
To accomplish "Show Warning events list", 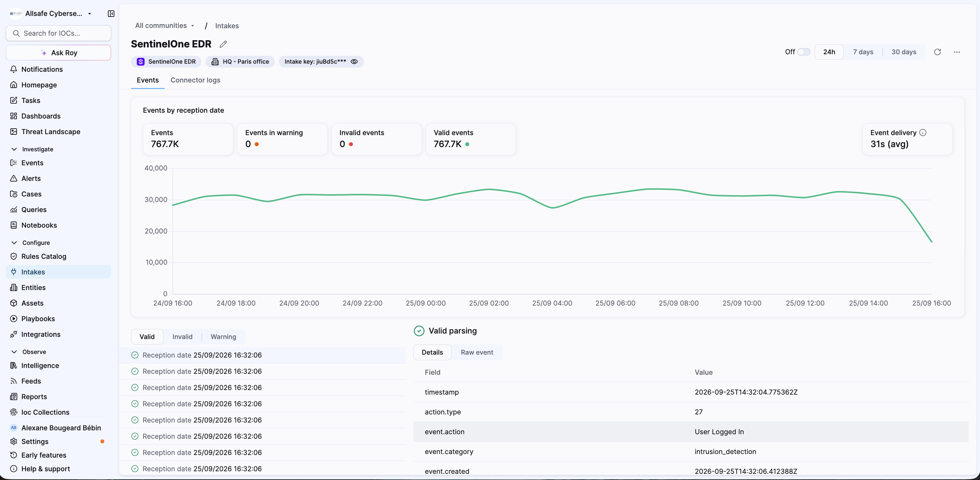I will click(x=223, y=337).
